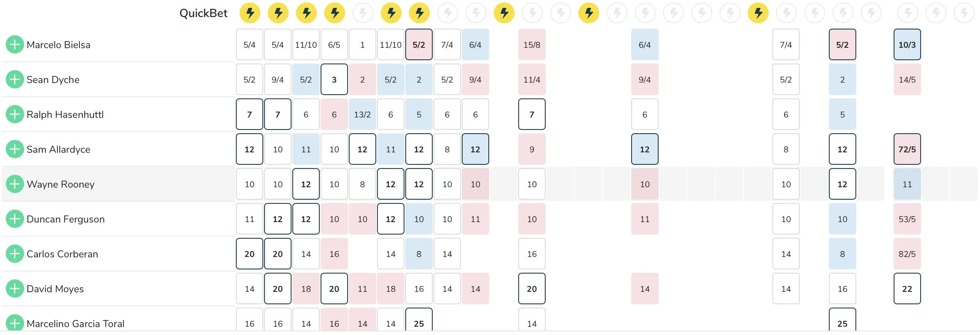This screenshot has width=980, height=335.
Task: Select David Moyes' 22 odds box
Action: click(907, 289)
